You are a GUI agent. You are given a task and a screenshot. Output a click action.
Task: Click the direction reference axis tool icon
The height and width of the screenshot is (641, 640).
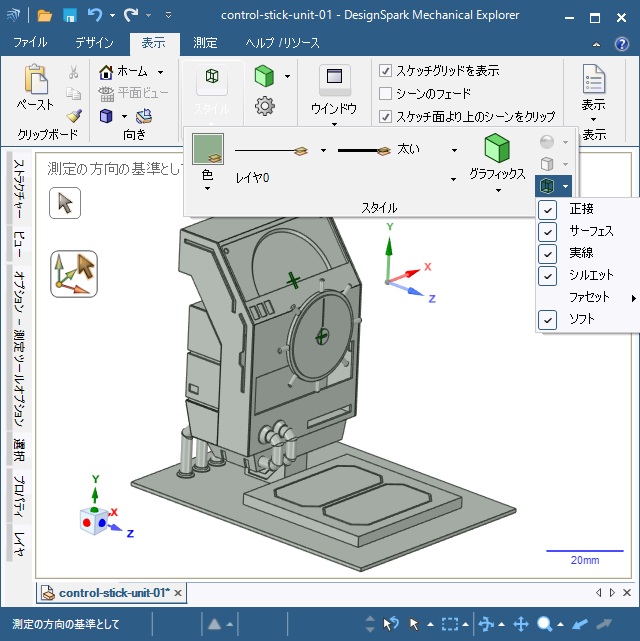tap(74, 274)
